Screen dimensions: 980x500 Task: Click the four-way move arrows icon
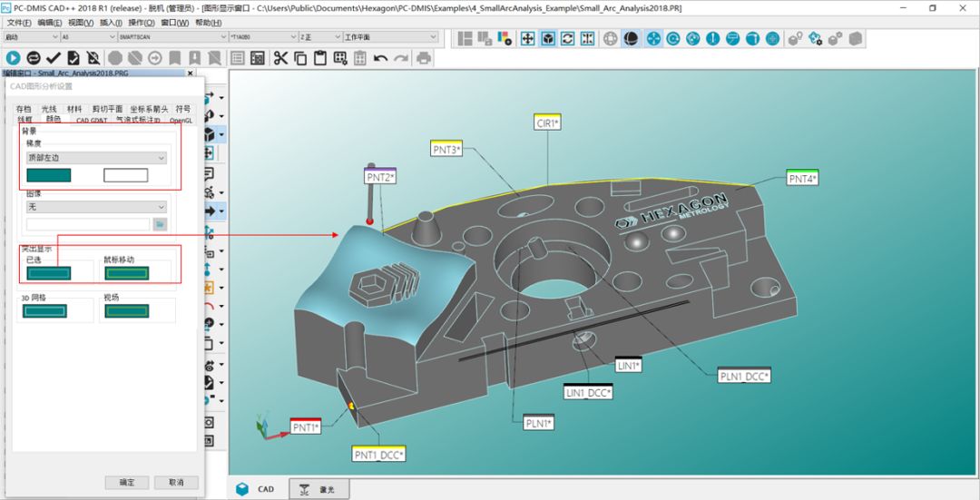528,38
